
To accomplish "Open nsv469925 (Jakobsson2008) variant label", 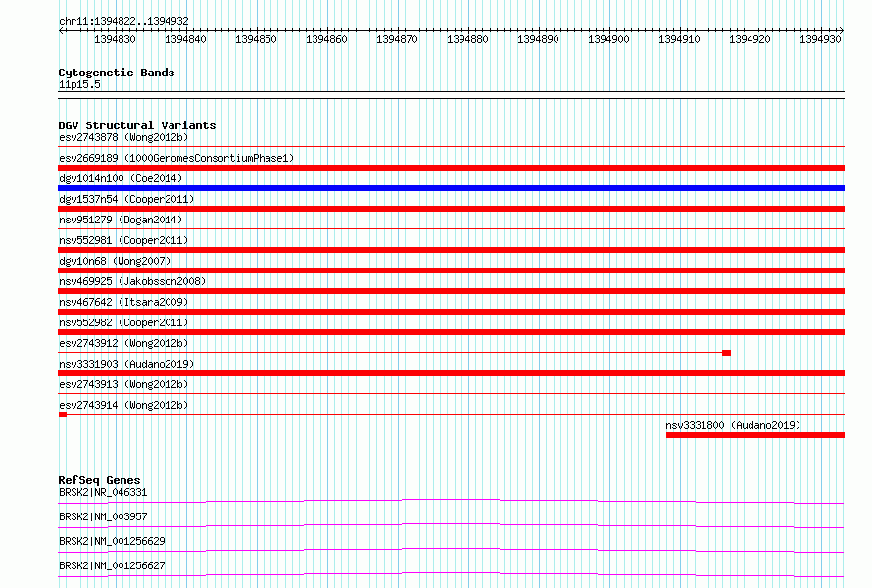I will 132,281.
